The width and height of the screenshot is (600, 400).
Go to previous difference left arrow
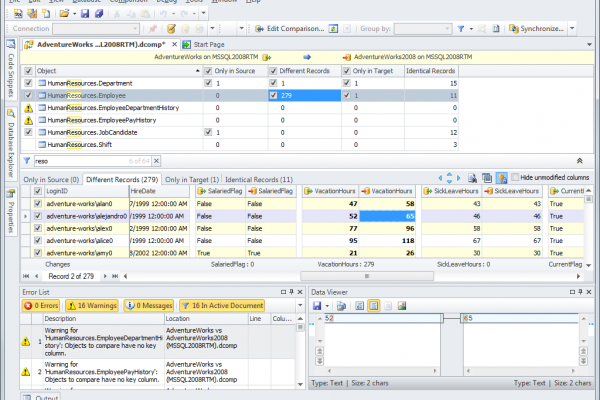tap(440, 178)
